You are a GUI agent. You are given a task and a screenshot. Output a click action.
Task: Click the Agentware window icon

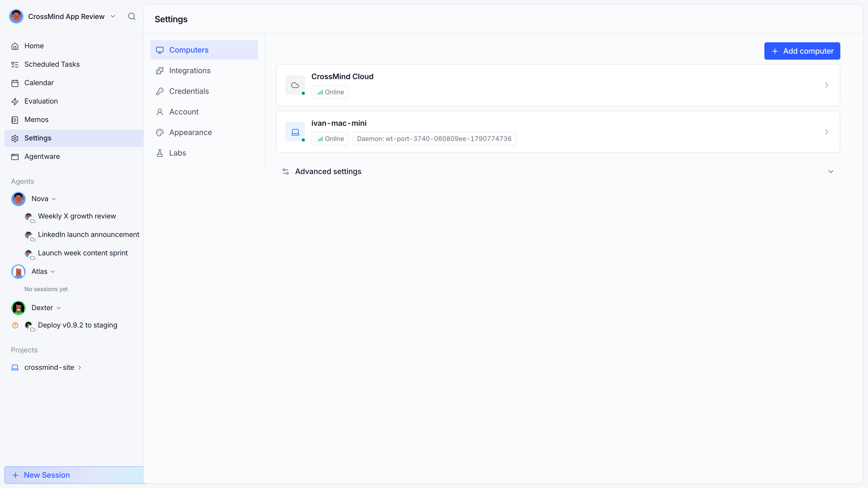pyautogui.click(x=15, y=157)
